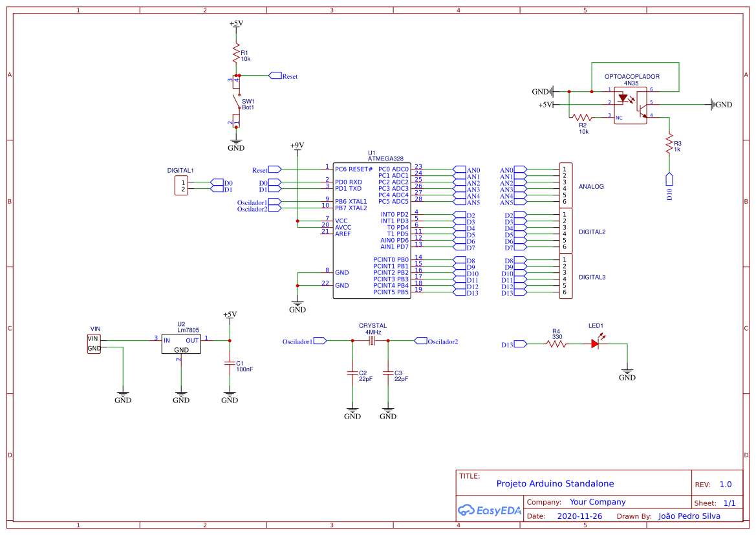This screenshot has width=756, height=535.
Task: Select the +9V supply flag above U1
Action: 297,146
